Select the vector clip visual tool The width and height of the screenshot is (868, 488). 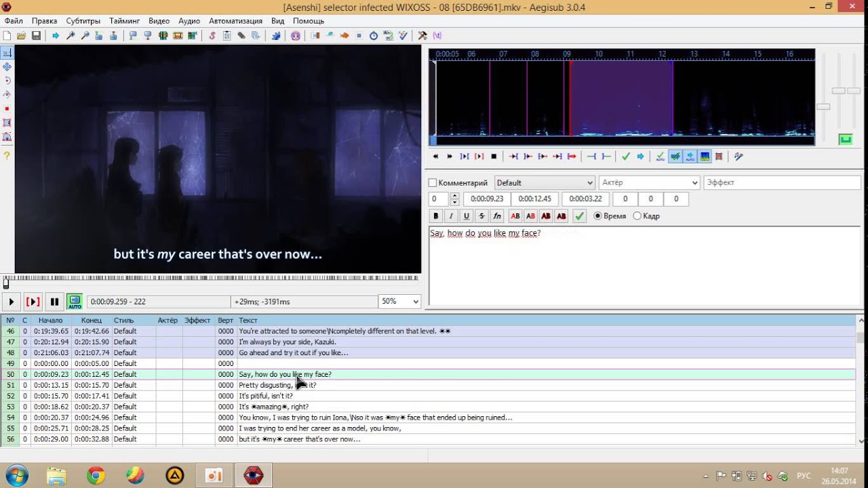click(x=7, y=137)
